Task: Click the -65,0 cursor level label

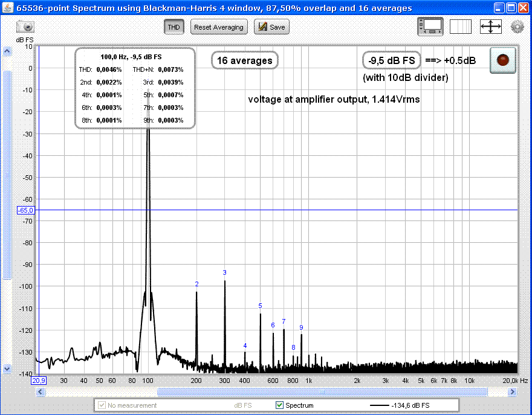Action: 26,211
